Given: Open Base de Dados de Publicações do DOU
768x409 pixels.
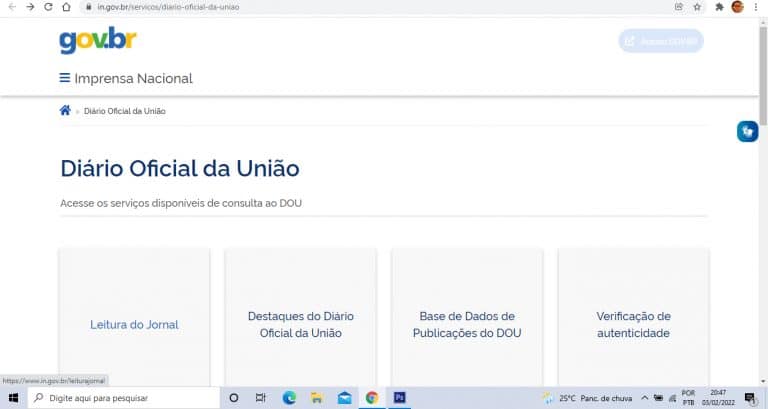Looking at the screenshot, I should pos(467,317).
